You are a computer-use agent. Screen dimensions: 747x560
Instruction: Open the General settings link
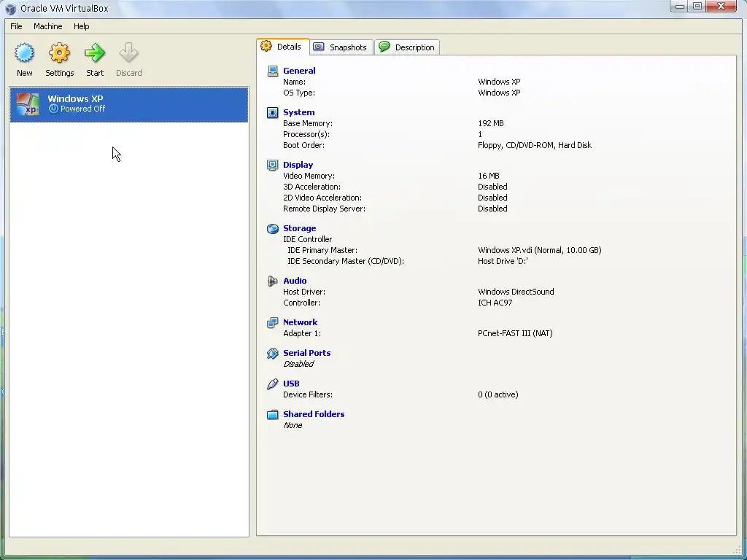[x=299, y=71]
